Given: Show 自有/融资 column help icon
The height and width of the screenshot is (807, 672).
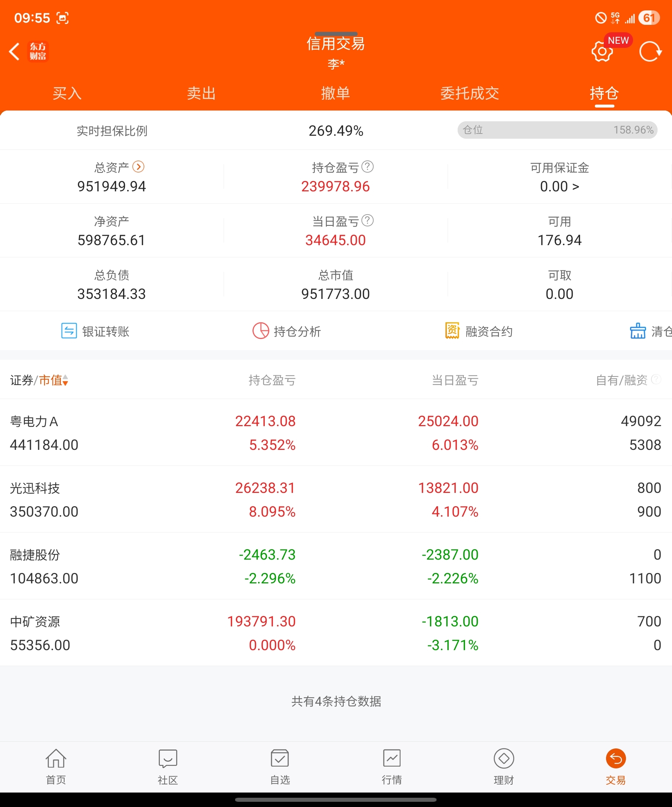Looking at the screenshot, I should coord(656,379).
